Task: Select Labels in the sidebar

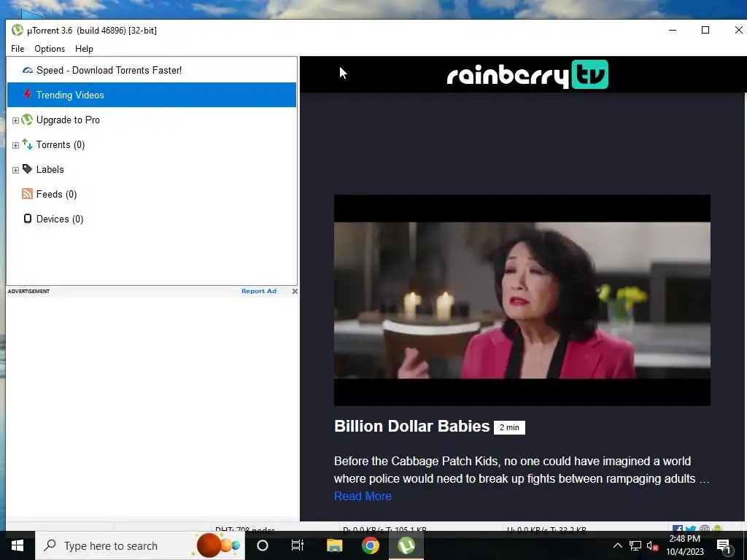Action: [x=50, y=169]
